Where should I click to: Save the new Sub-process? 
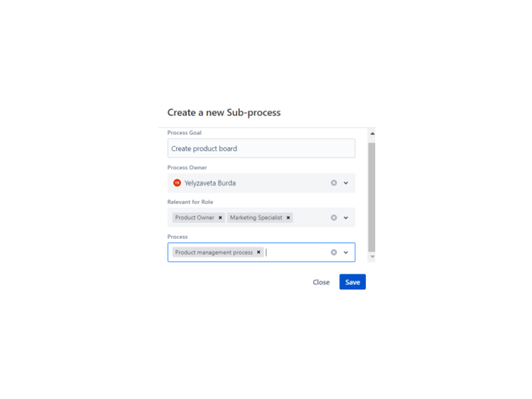pyautogui.click(x=352, y=282)
